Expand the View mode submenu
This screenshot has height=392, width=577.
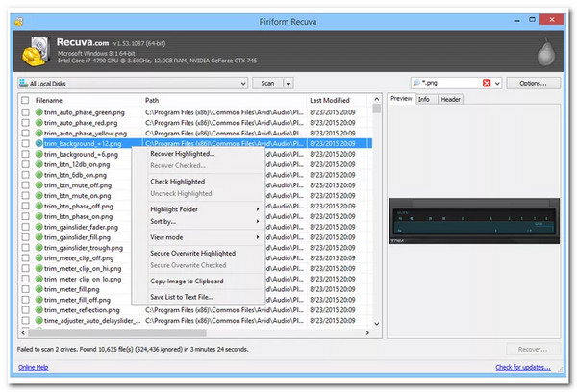click(206, 237)
